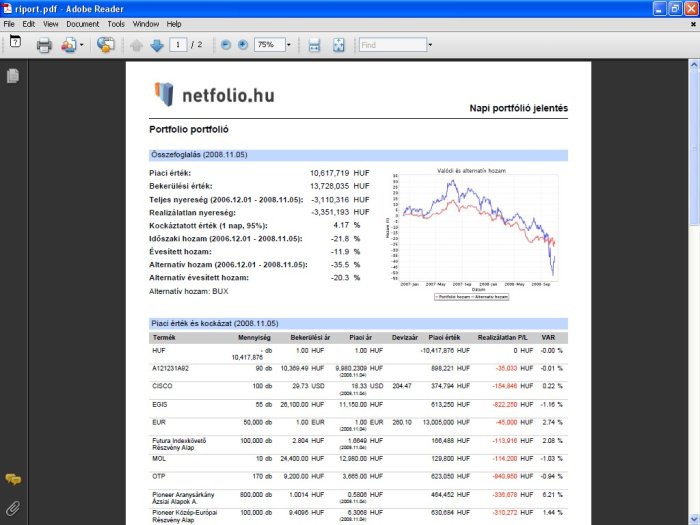
Task: Click the vertical scrollbar thumb
Action: (x=694, y=147)
